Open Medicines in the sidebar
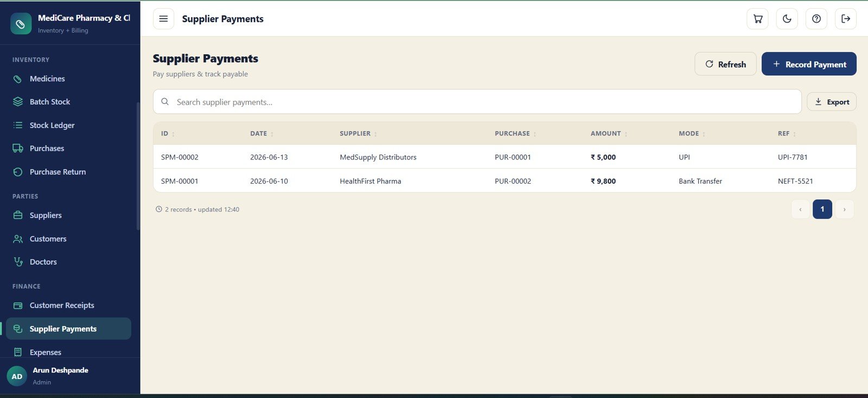This screenshot has height=398, width=868. (68, 79)
